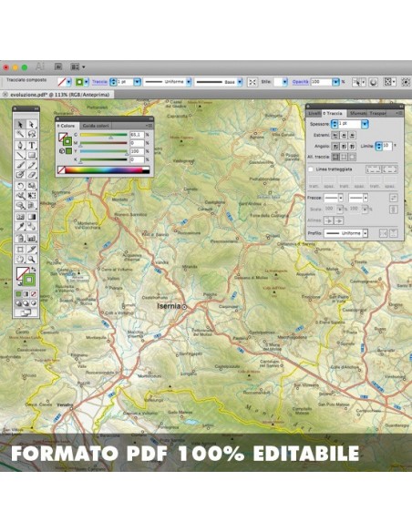Choose the first All. traccia alignment option

coord(335,157)
